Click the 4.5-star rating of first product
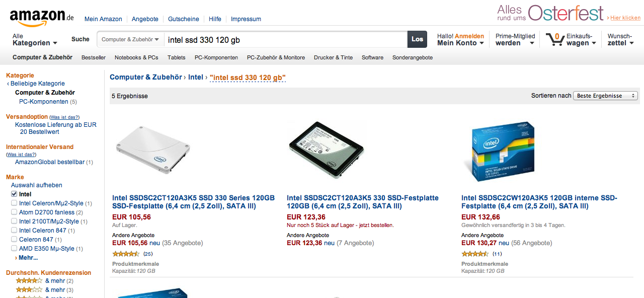This screenshot has width=644, height=298. 126,254
